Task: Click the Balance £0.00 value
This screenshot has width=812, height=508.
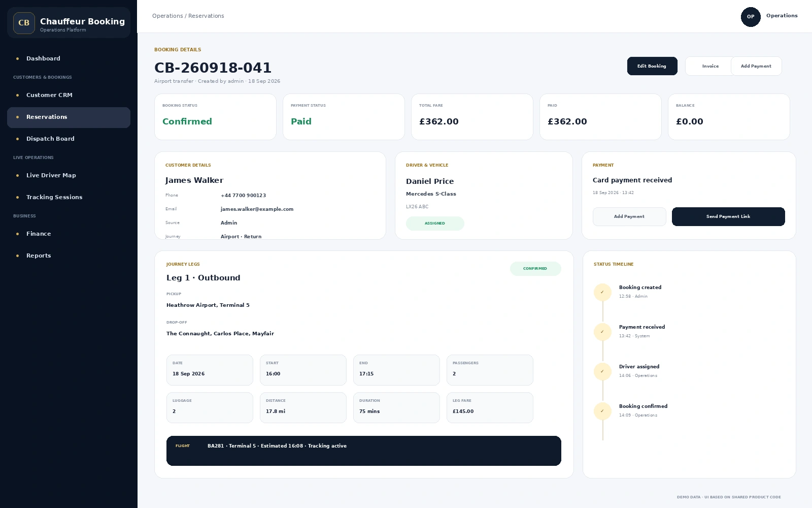Action: 690,121
